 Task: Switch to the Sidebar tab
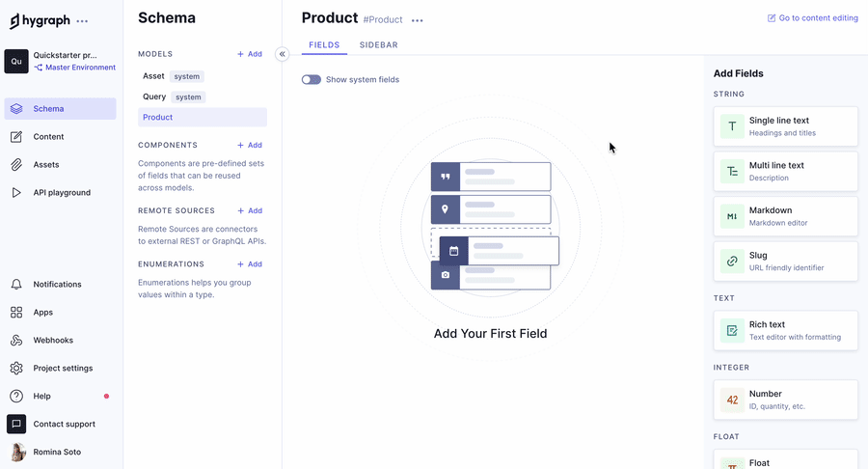point(378,45)
